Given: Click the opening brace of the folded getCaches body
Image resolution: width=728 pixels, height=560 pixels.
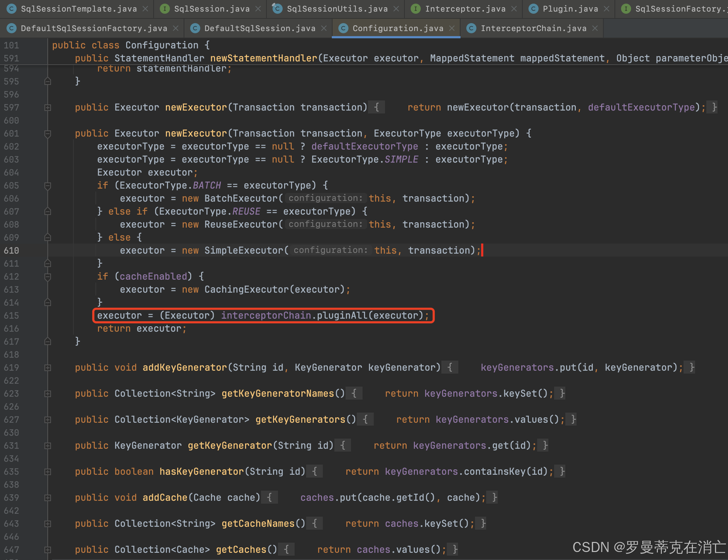Looking at the screenshot, I should click(x=286, y=550).
